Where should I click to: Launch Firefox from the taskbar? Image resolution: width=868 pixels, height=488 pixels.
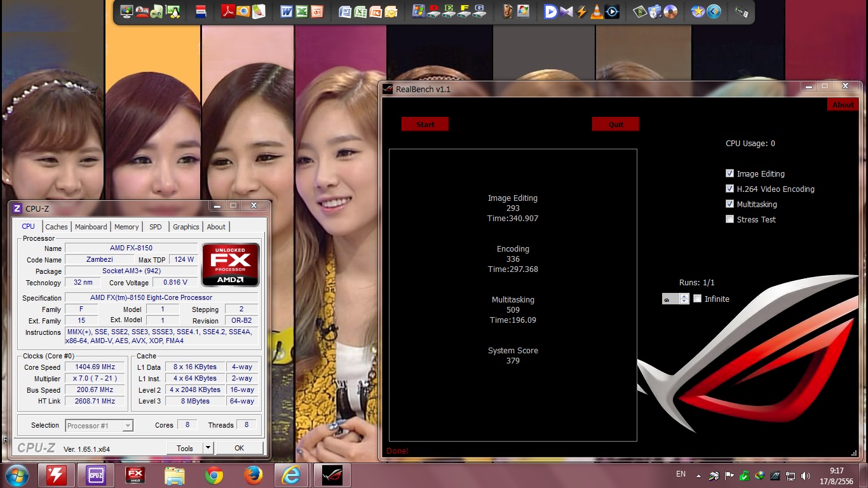click(x=254, y=475)
